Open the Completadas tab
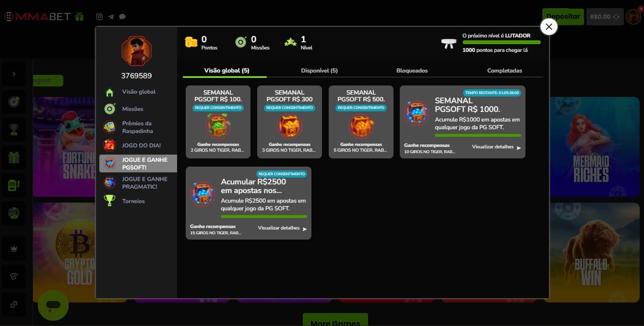Viewport: 644px width, 326px height. [x=504, y=71]
